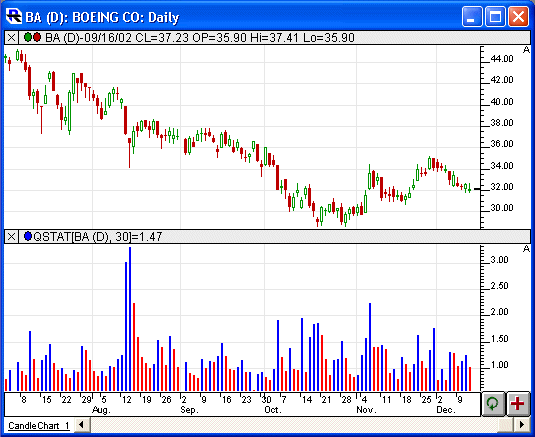Click the red plus add button
The height and width of the screenshot is (437, 535).
coord(518,404)
